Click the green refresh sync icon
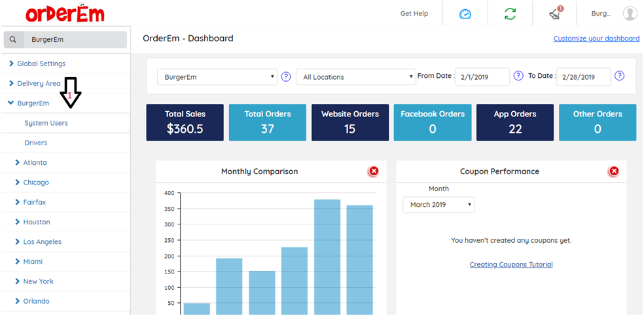The width and height of the screenshot is (644, 316). pos(510,14)
